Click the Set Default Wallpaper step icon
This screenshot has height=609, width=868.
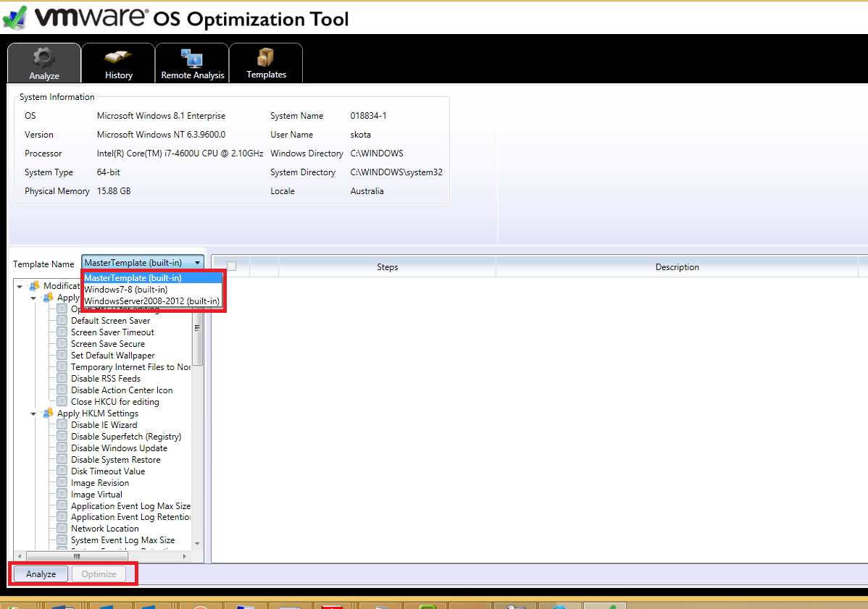pos(62,355)
